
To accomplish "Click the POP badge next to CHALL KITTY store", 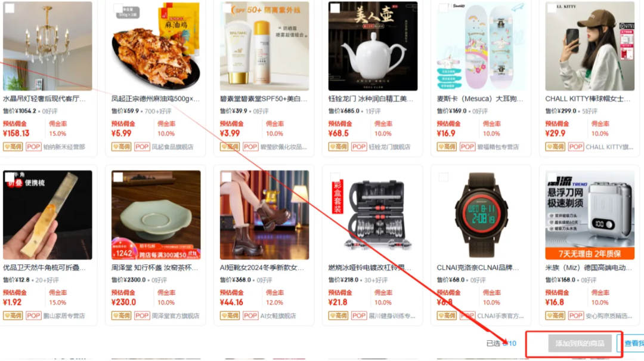I will [x=575, y=147].
